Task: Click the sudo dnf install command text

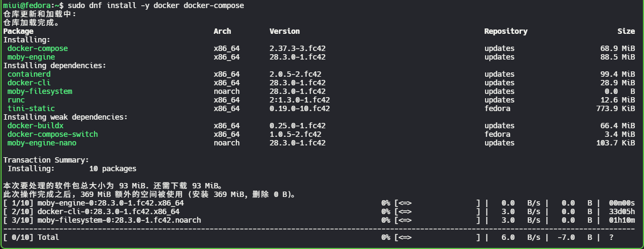Action: [156, 5]
